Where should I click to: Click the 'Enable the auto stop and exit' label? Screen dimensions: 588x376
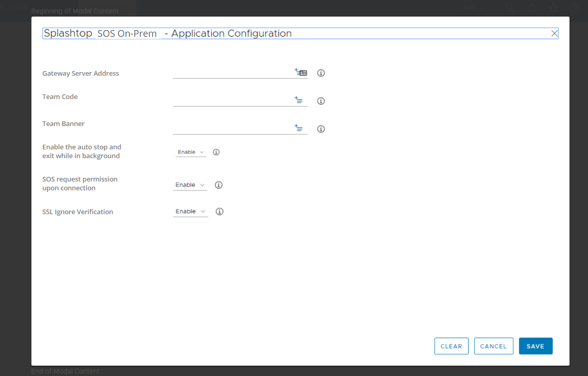click(x=82, y=151)
